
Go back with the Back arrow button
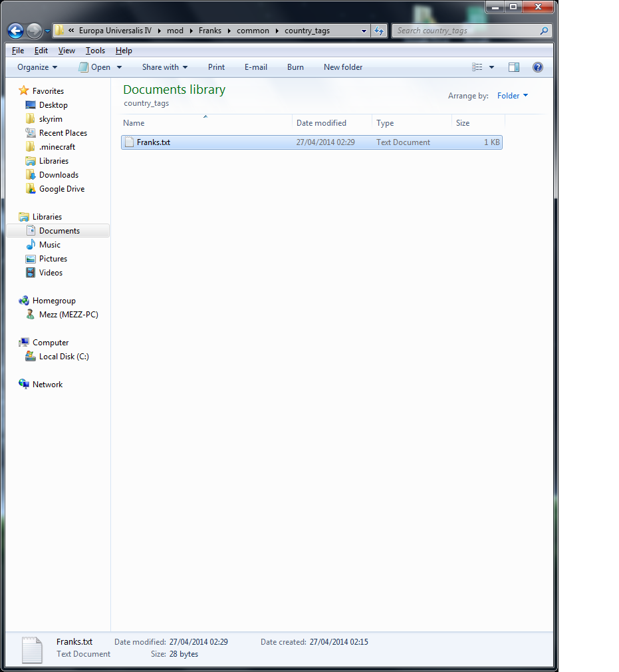pyautogui.click(x=16, y=31)
